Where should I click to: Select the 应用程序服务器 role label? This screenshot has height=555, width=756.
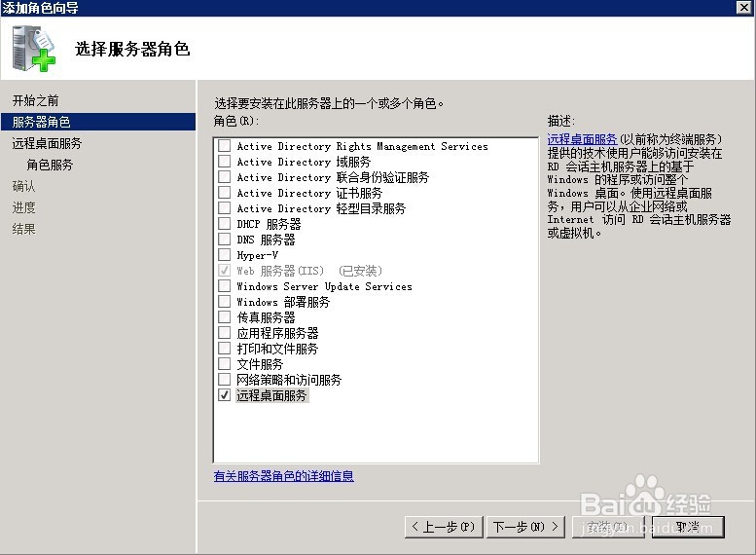click(x=277, y=333)
